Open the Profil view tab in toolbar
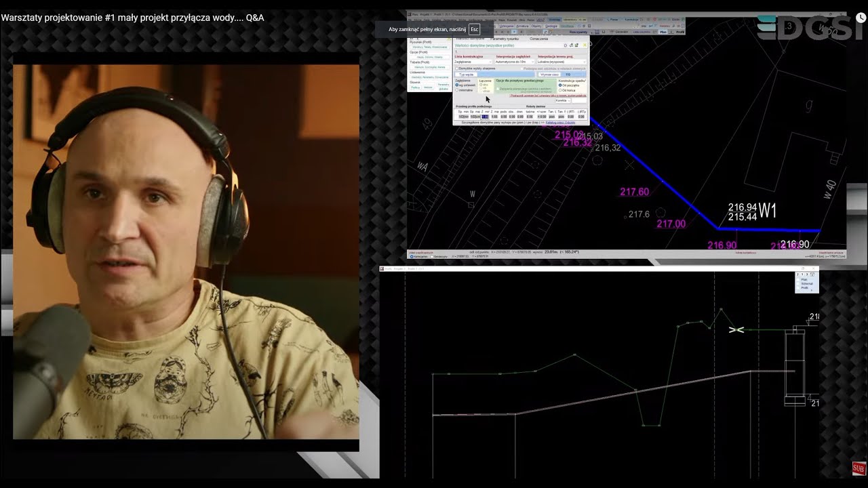 click(x=680, y=32)
